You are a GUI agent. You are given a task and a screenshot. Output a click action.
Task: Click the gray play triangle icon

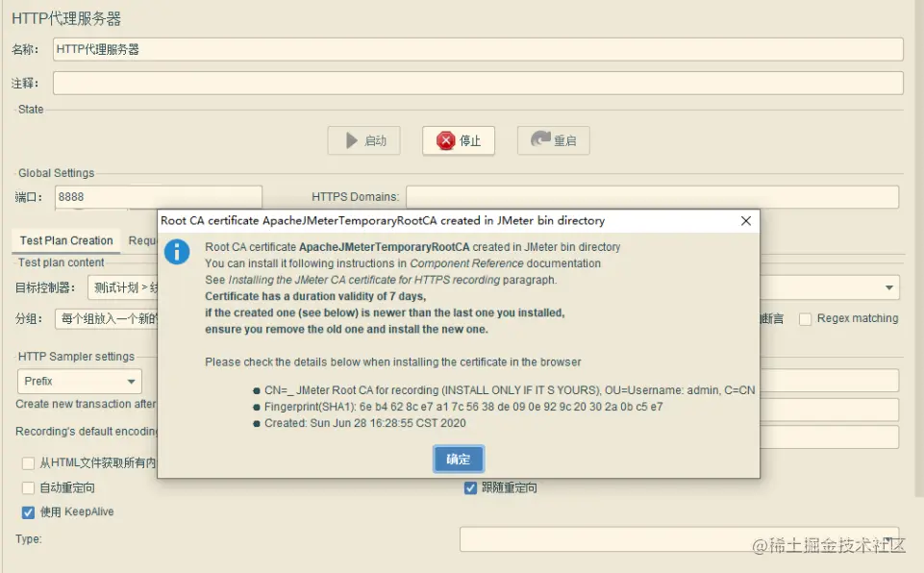pos(352,140)
